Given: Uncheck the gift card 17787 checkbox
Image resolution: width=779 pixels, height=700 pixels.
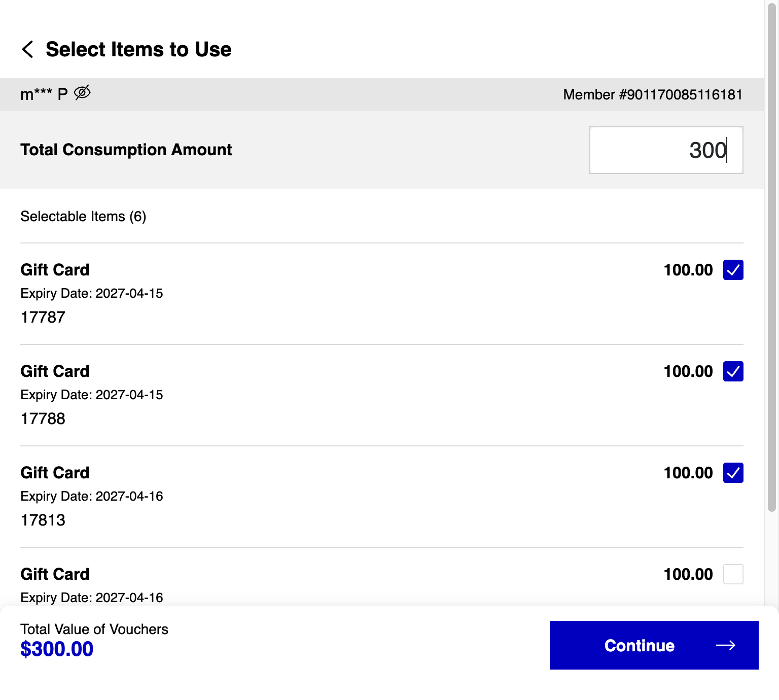Looking at the screenshot, I should [733, 270].
